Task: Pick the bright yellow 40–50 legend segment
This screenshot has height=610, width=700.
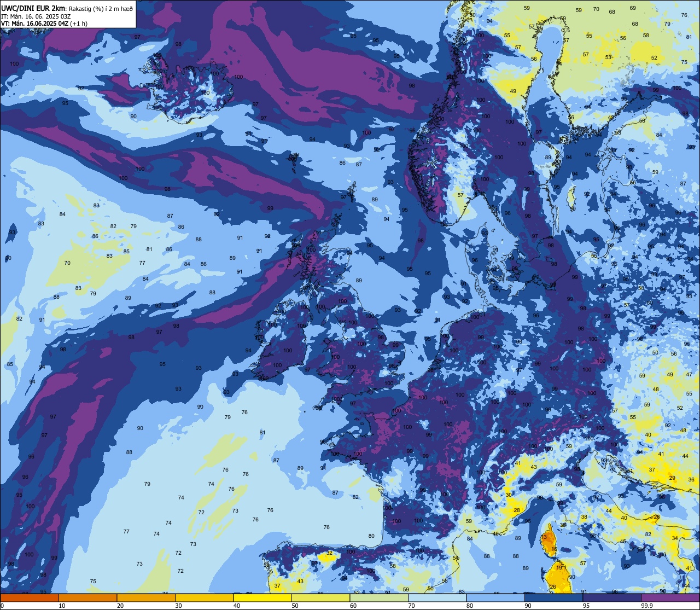Action: (x=262, y=597)
